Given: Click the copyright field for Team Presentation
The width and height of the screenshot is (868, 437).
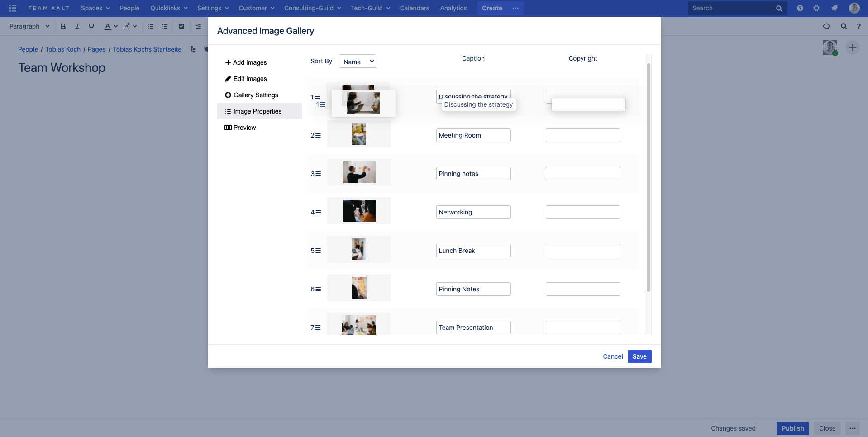Looking at the screenshot, I should (583, 328).
